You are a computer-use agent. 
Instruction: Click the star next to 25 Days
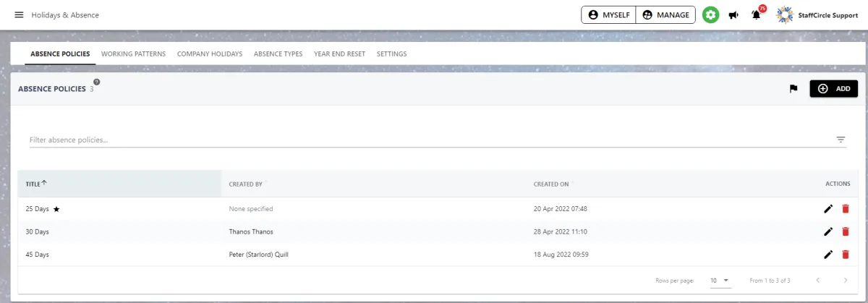[x=56, y=209]
